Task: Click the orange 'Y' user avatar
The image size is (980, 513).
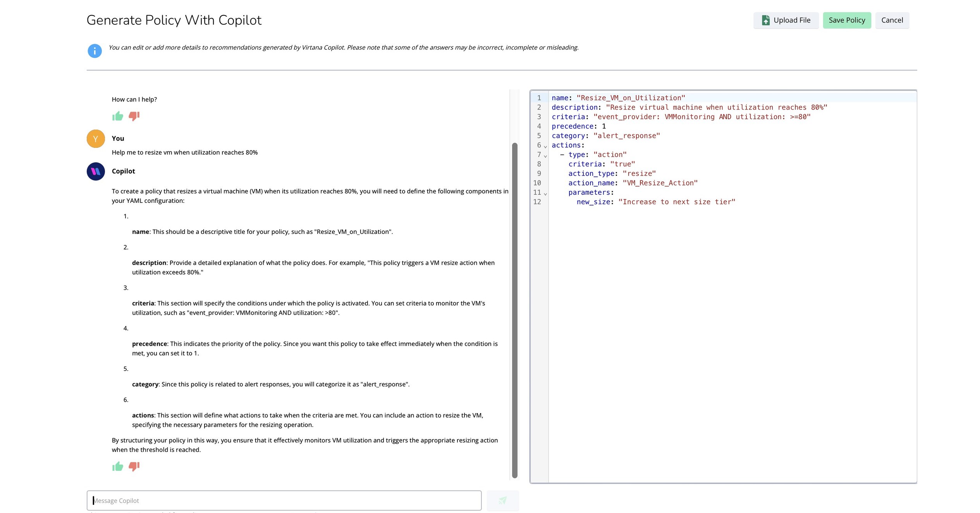Action: tap(96, 139)
